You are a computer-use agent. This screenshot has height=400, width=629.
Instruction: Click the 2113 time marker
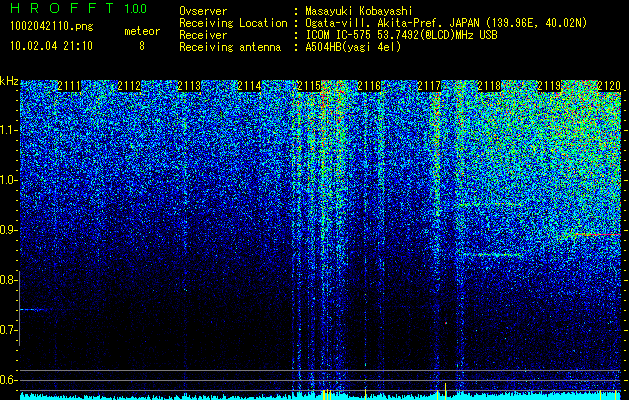coord(189,86)
